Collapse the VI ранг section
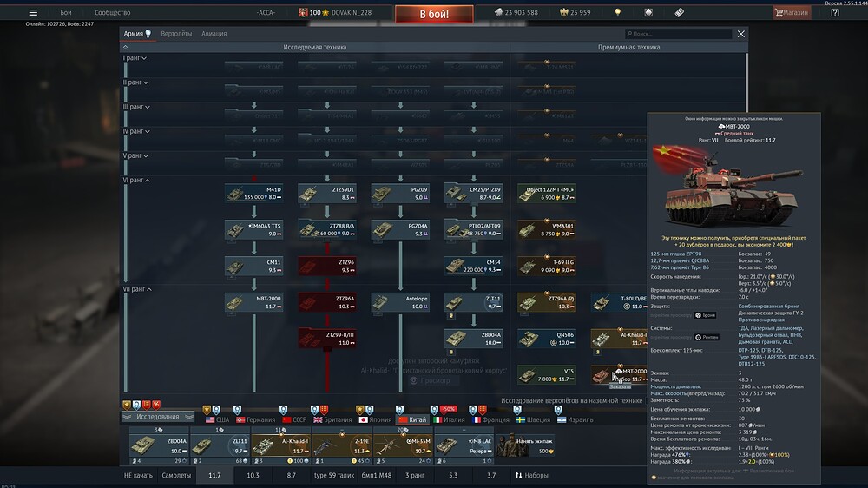The height and width of the screenshot is (488, 868). point(137,180)
